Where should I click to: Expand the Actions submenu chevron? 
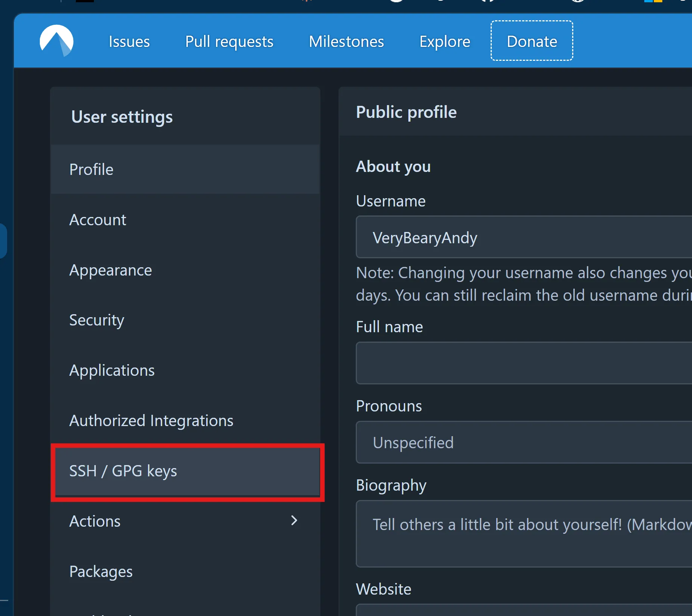click(294, 521)
